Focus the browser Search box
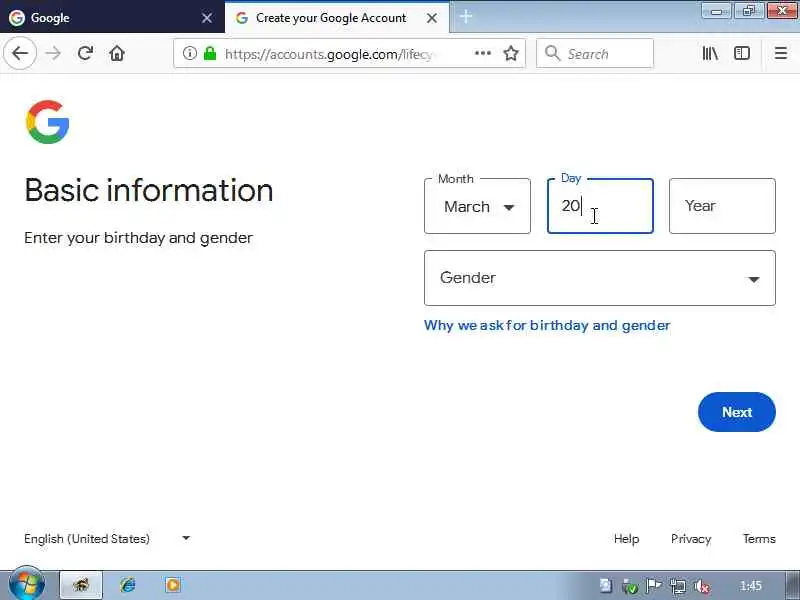 click(x=595, y=53)
